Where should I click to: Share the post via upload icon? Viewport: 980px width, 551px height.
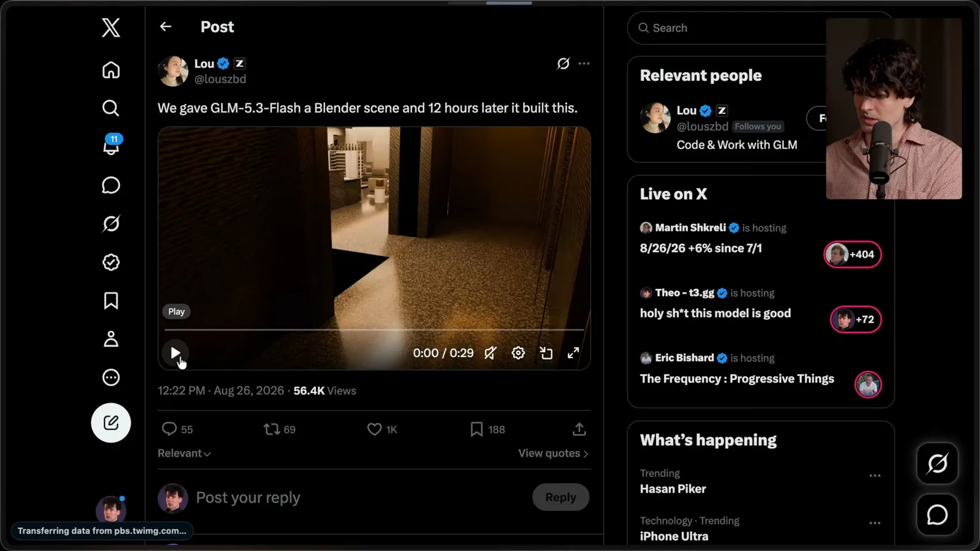coord(579,429)
